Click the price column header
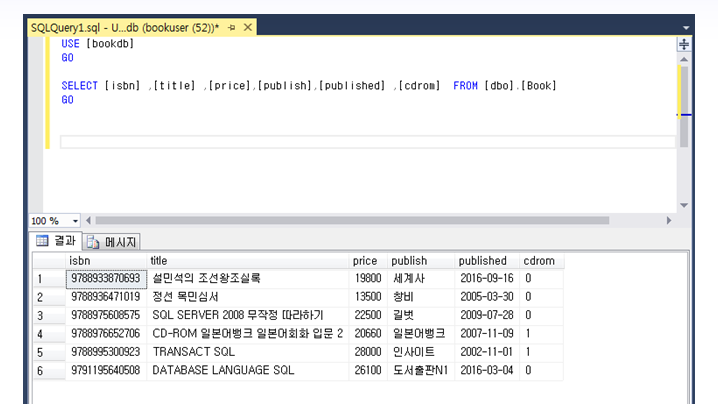This screenshot has height=416, width=718. (368, 261)
